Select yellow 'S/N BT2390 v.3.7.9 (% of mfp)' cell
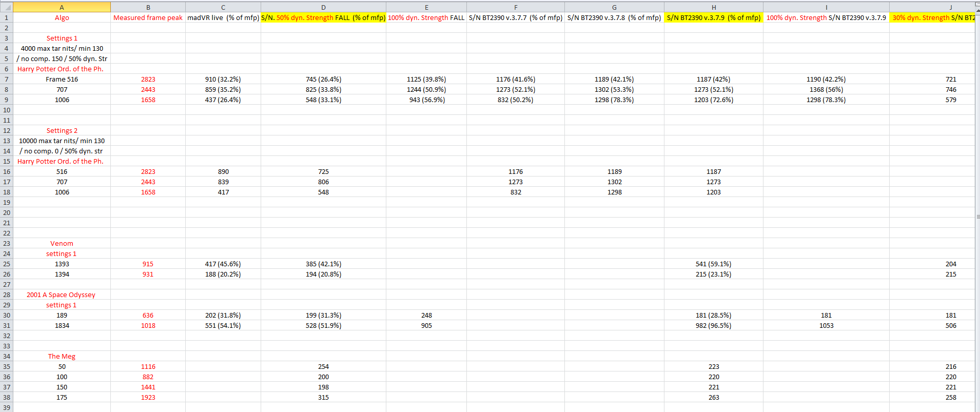The image size is (980, 412). click(714, 17)
